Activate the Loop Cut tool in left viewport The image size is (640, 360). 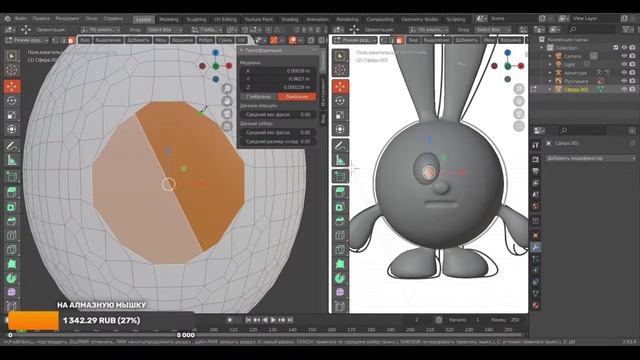[12, 235]
